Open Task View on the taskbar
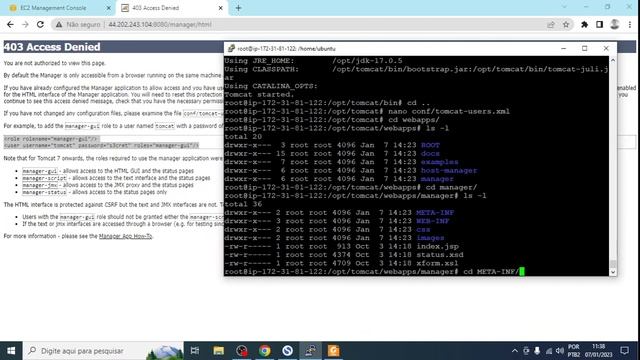 (195, 351)
